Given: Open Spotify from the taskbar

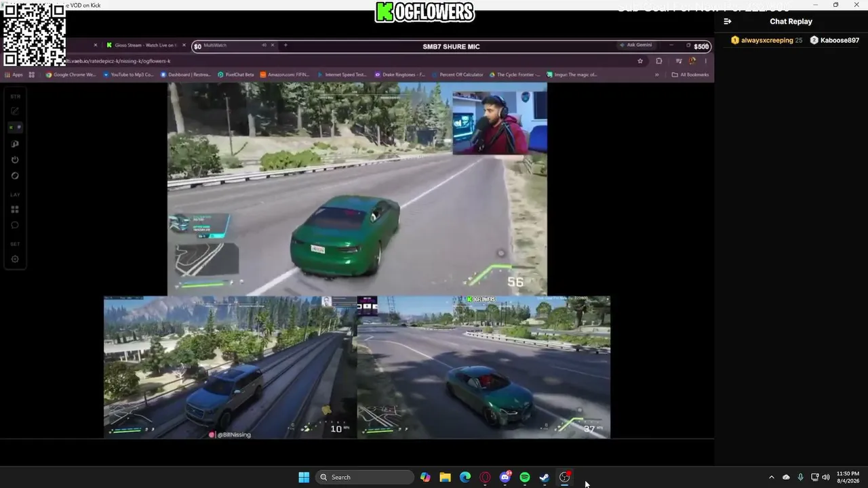Looking at the screenshot, I should tap(525, 477).
